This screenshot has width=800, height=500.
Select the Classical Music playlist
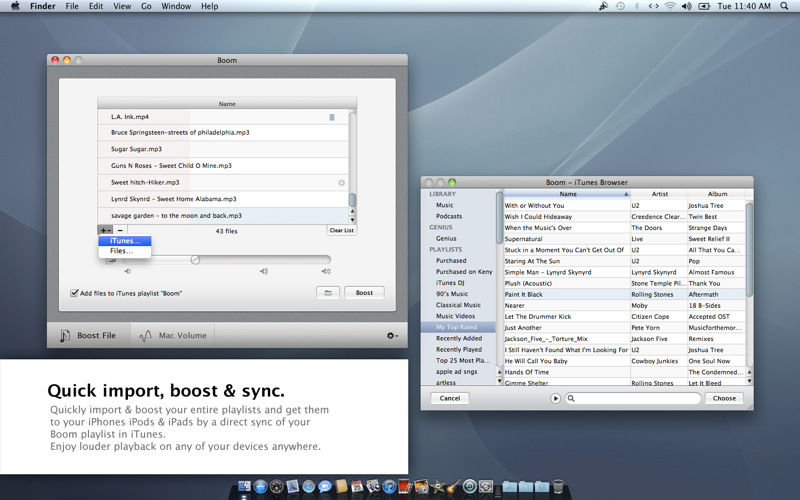pos(458,305)
